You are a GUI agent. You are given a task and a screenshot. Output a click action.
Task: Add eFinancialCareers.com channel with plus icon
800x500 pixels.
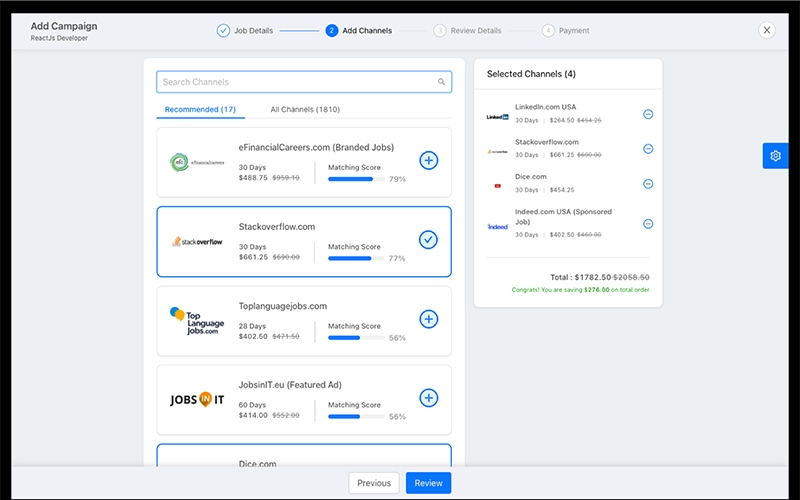point(428,160)
